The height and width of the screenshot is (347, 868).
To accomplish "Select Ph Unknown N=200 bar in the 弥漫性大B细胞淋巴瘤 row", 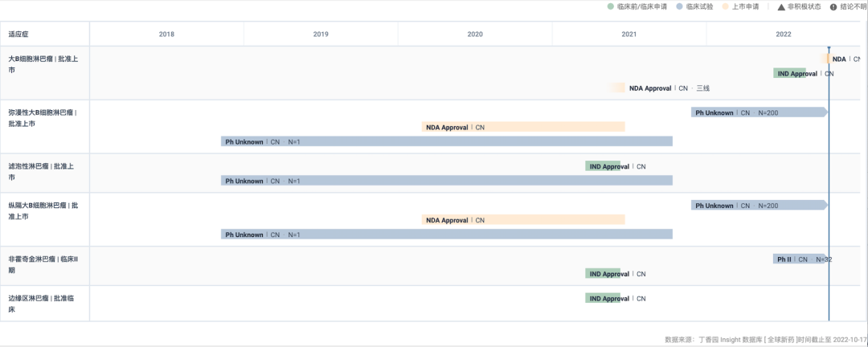I will [758, 112].
